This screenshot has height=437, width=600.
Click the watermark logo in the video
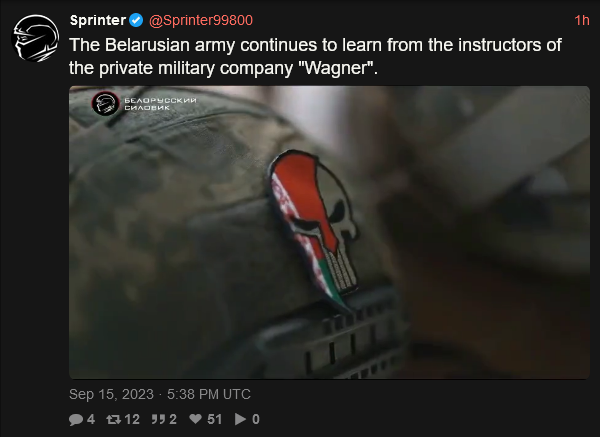tap(105, 103)
